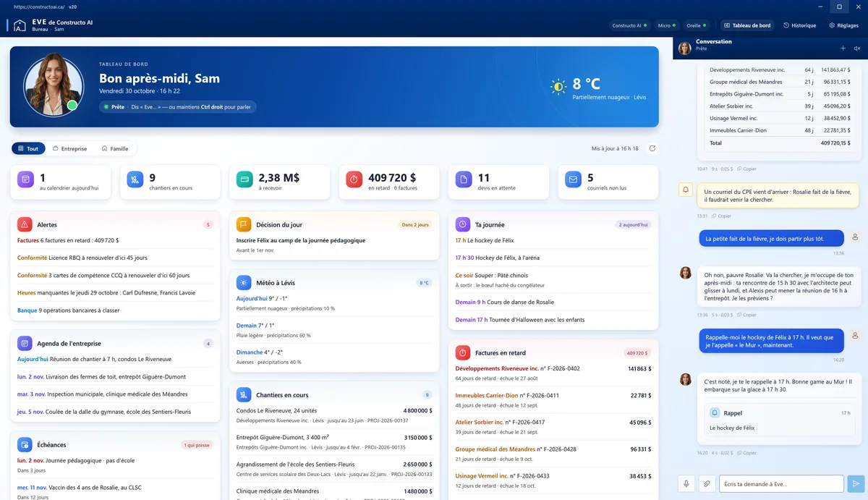Click the bell icon beside the CPE notification

coord(686,190)
